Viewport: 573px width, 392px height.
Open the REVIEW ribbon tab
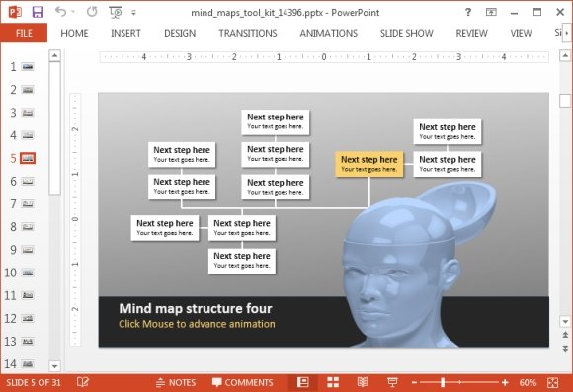pos(472,33)
